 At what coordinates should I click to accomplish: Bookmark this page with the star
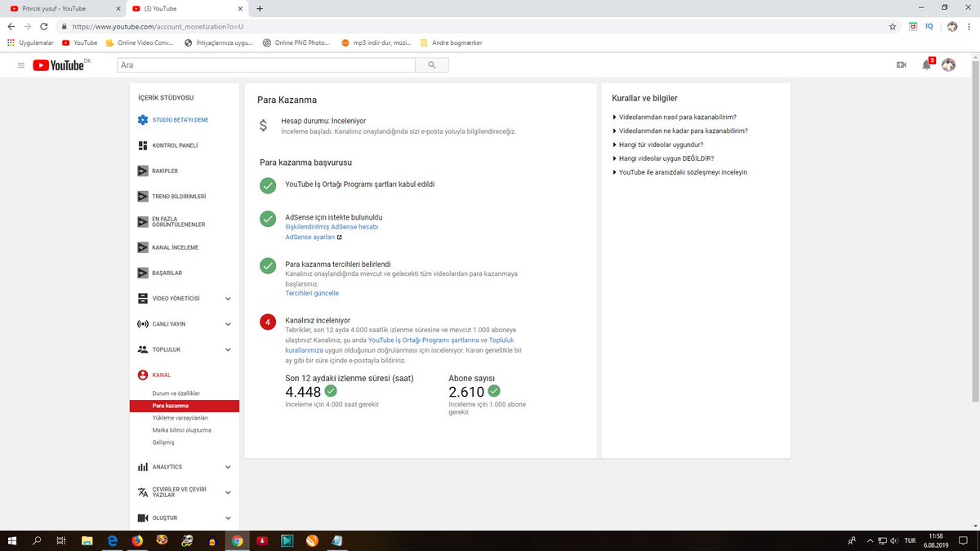893,26
